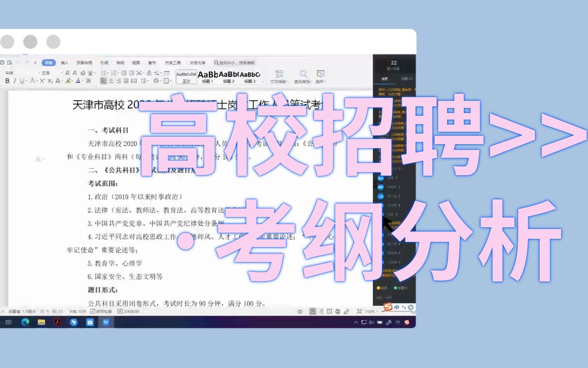The height and width of the screenshot is (368, 588).
Task: Toggle the 文档校对 status bar option
Action: (128, 311)
